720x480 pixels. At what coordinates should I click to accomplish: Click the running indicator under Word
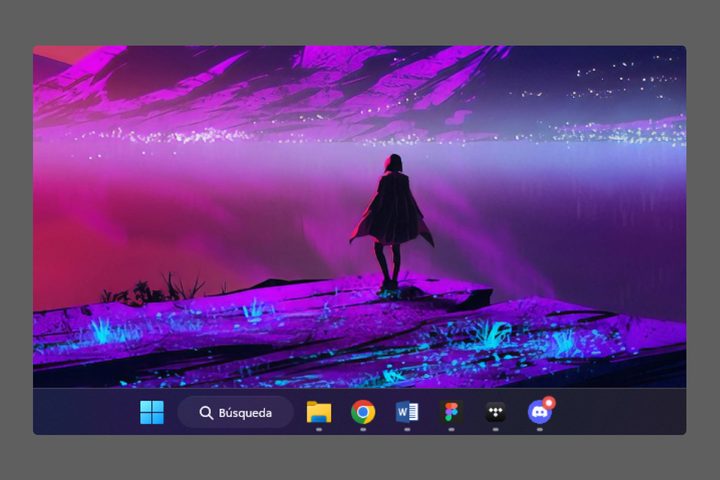coord(407,429)
